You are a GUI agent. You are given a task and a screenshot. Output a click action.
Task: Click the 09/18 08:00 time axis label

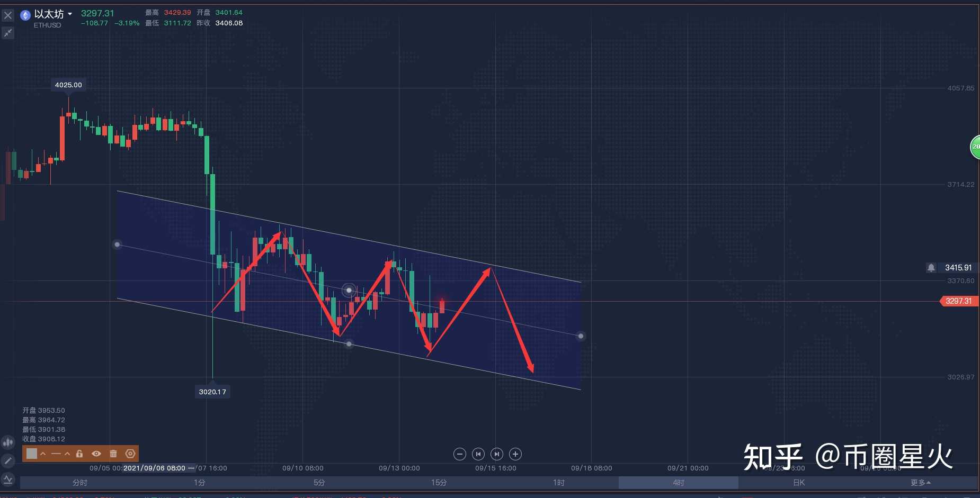[591, 468]
